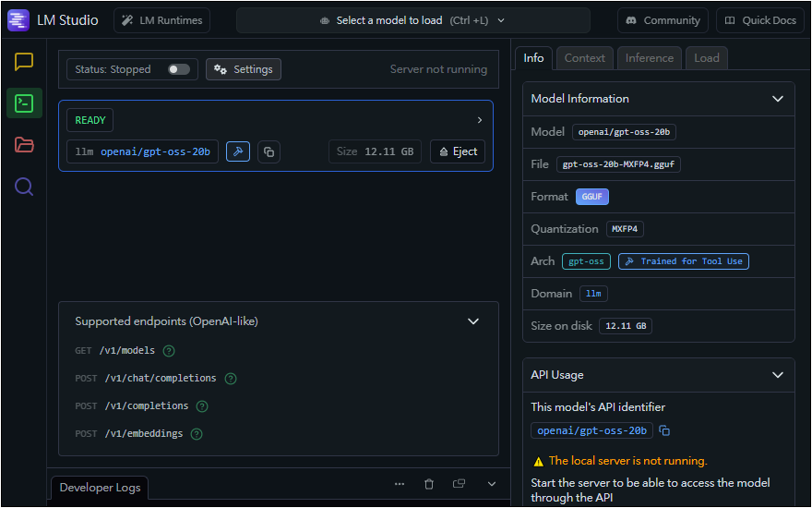Screen dimensions: 812x508
Task: Click the GGUF format badge
Action: tap(591, 197)
